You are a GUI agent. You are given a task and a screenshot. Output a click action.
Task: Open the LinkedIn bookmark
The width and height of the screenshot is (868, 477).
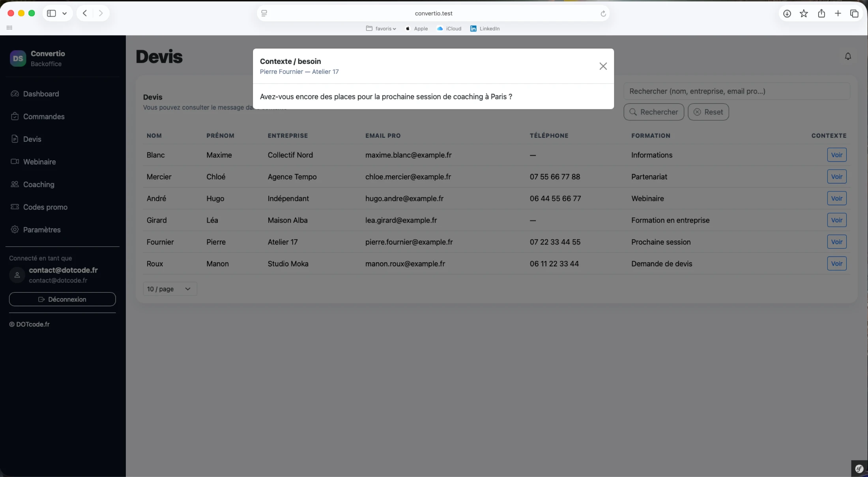(x=485, y=28)
